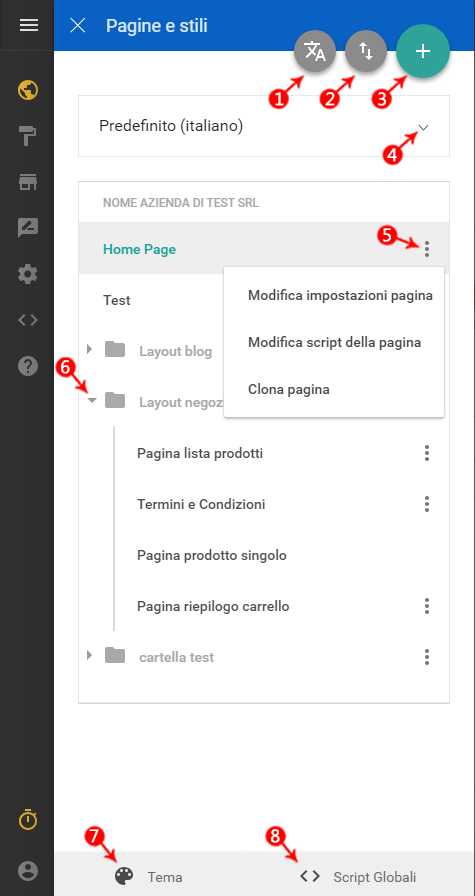The height and width of the screenshot is (896, 475).
Task: Open the Predefinito (italiano) language dropdown
Action: coord(264,126)
